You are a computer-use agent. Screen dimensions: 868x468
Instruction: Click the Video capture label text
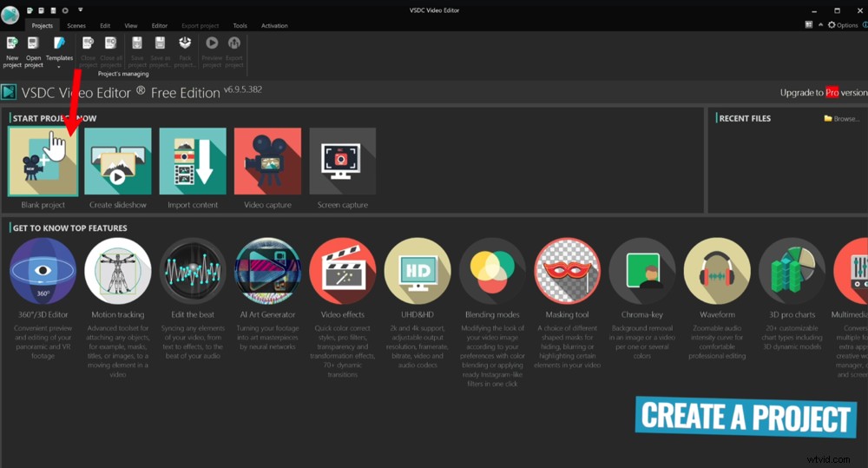[x=268, y=205]
